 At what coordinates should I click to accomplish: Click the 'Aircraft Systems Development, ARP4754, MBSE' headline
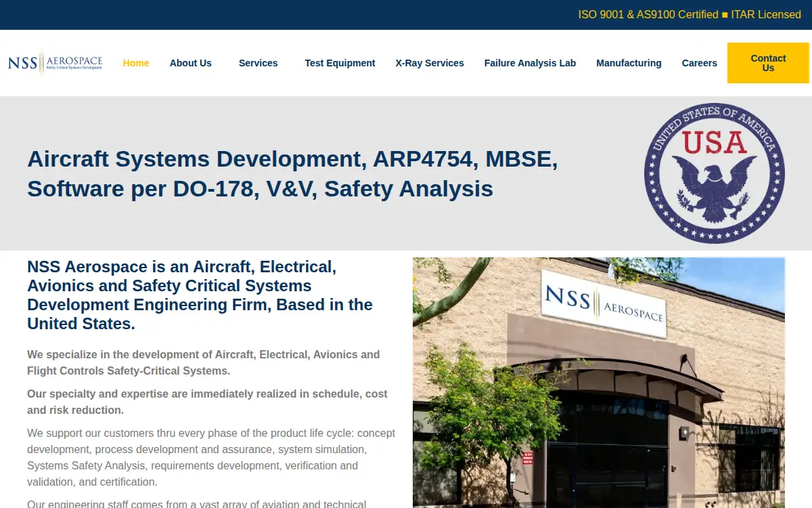(x=292, y=173)
